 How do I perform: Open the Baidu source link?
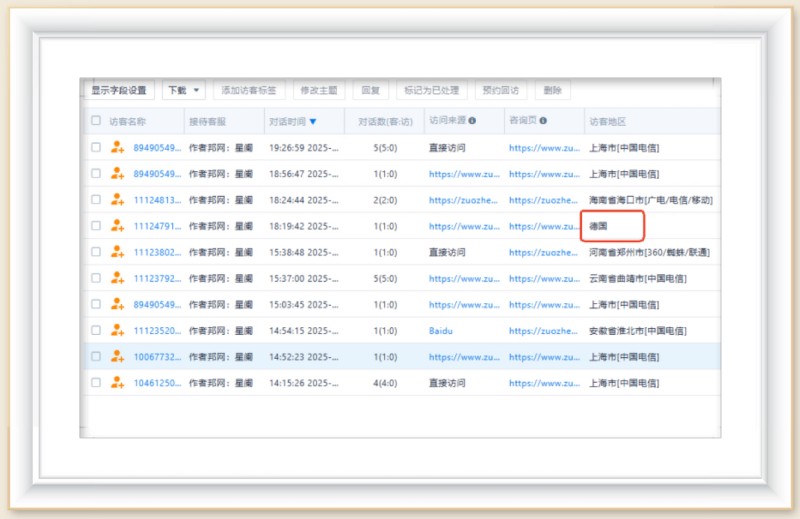tap(441, 330)
